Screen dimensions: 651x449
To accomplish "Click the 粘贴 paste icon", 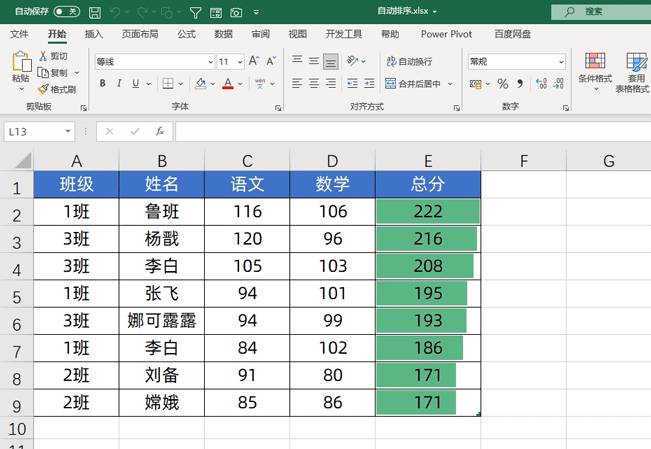I will click(x=22, y=61).
